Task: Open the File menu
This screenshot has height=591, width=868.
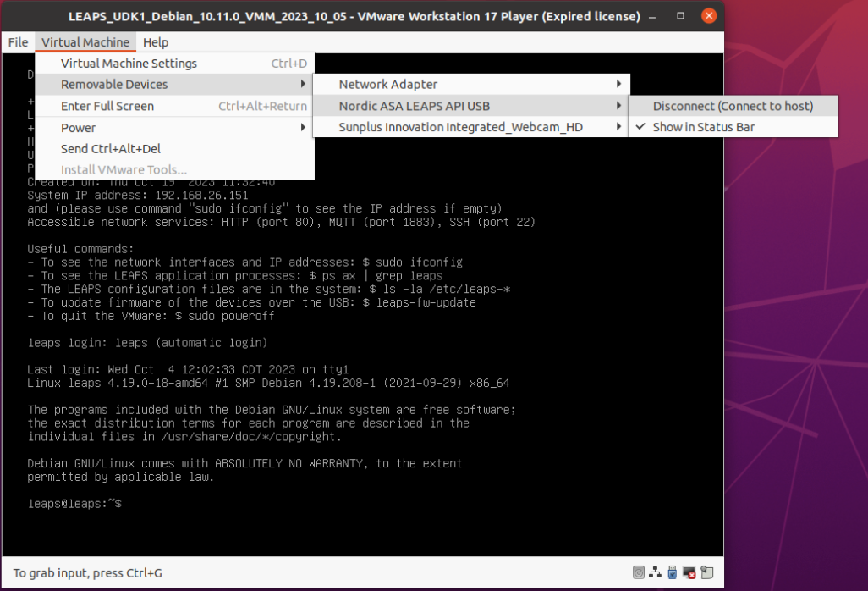Action: (19, 42)
